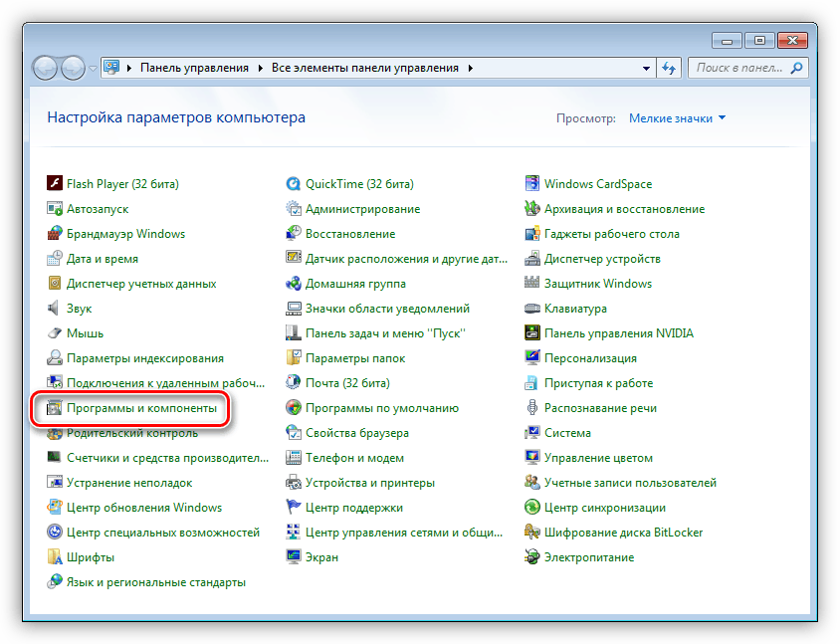Click the refresh button beside address bar

[x=669, y=68]
